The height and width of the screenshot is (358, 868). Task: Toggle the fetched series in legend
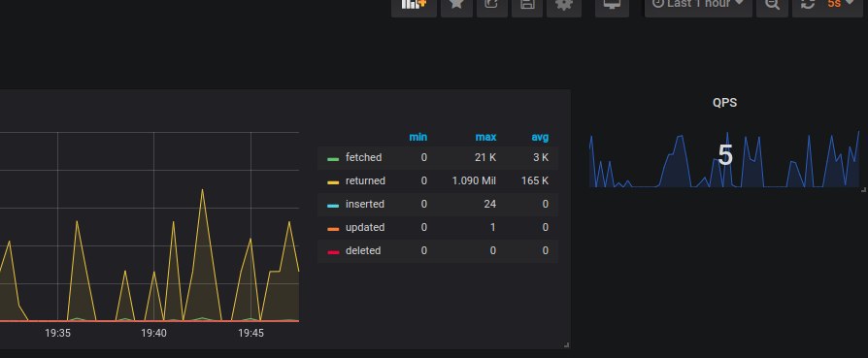point(363,158)
